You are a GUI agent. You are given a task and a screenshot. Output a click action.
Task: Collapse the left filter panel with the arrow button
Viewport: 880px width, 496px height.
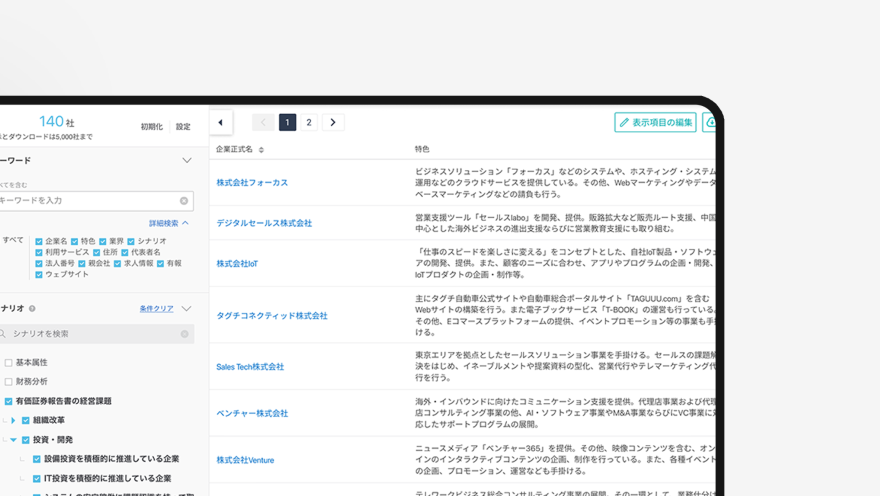pyautogui.click(x=221, y=122)
